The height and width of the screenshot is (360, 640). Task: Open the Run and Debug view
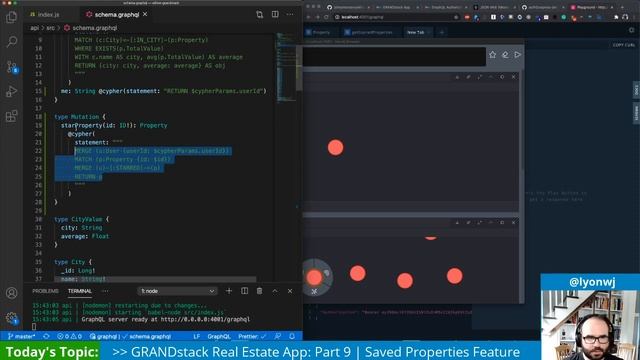[11, 91]
